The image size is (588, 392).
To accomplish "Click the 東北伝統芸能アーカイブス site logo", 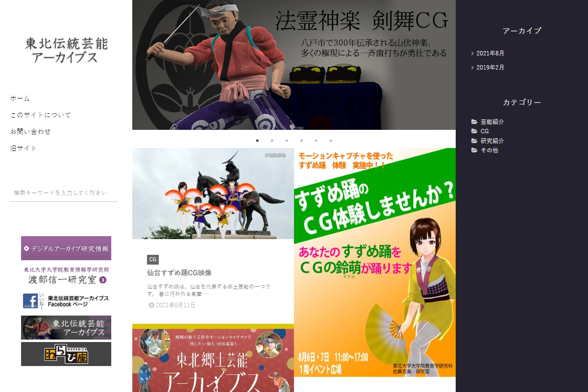I will tap(66, 50).
